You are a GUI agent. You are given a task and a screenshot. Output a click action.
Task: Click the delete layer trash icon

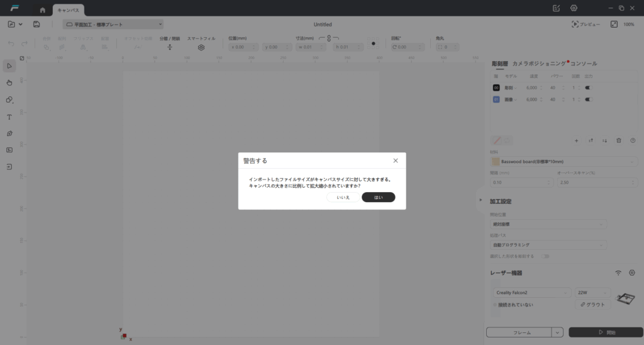click(x=619, y=140)
